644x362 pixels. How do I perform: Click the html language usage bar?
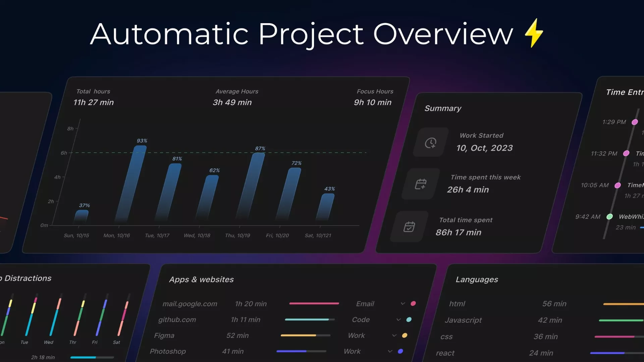(x=623, y=304)
